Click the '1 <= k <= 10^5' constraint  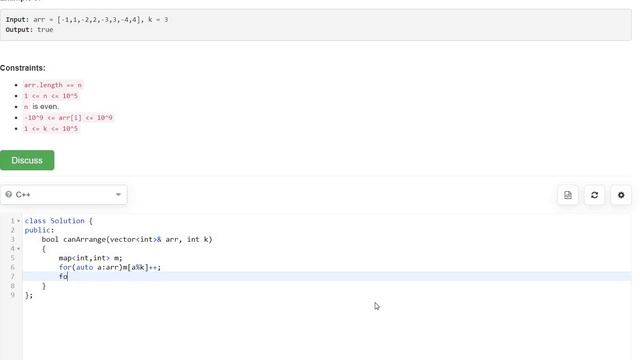click(51, 129)
